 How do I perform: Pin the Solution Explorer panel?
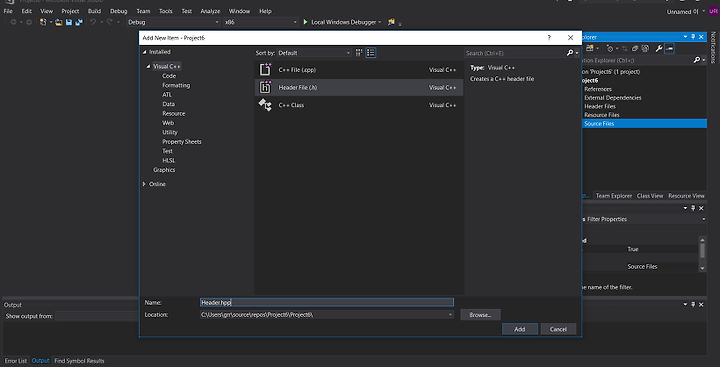[693, 37]
